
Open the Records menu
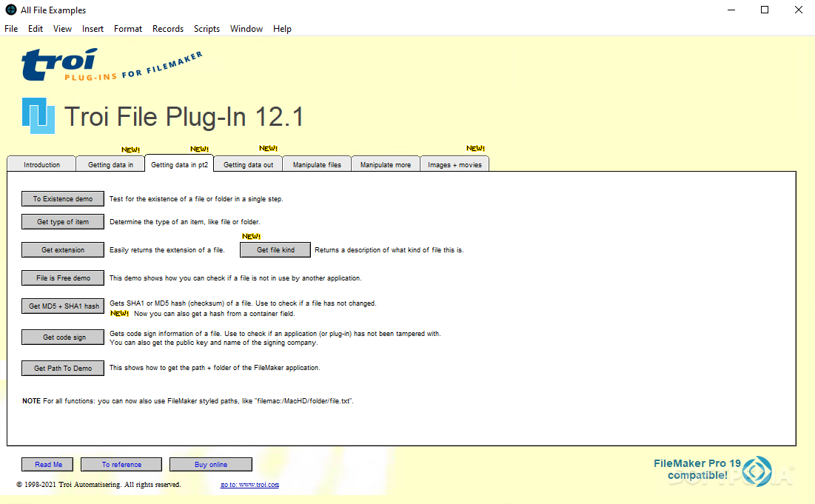(x=168, y=29)
